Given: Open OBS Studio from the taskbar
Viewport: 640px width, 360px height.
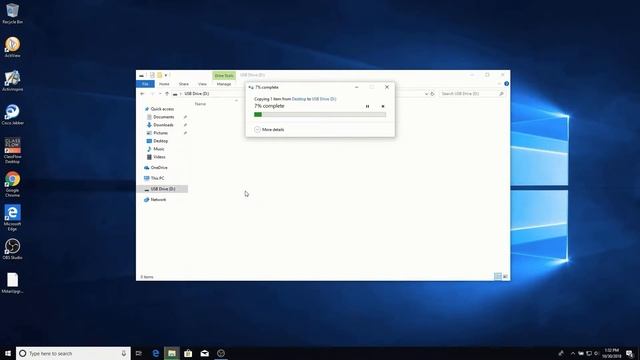Looking at the screenshot, I should tap(221, 353).
